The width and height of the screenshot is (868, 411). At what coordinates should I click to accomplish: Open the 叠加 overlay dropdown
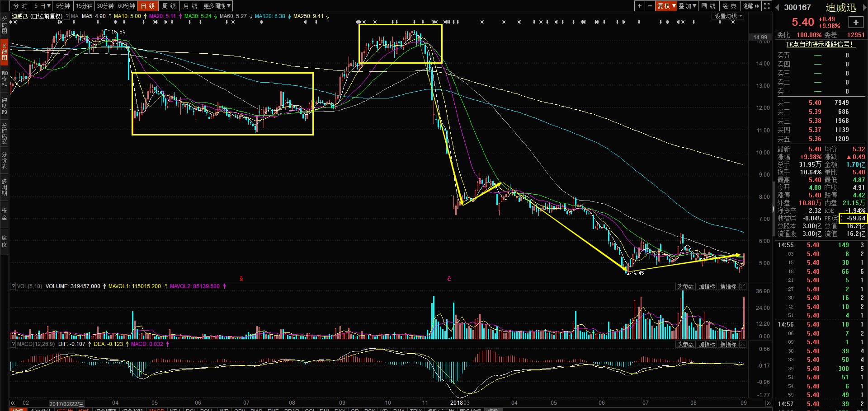pyautogui.click(x=687, y=6)
